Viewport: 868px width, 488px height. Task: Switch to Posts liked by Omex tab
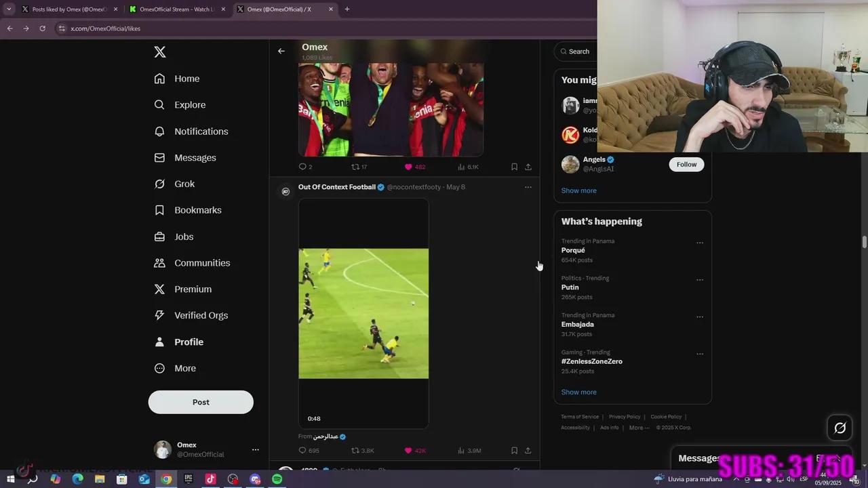point(70,9)
